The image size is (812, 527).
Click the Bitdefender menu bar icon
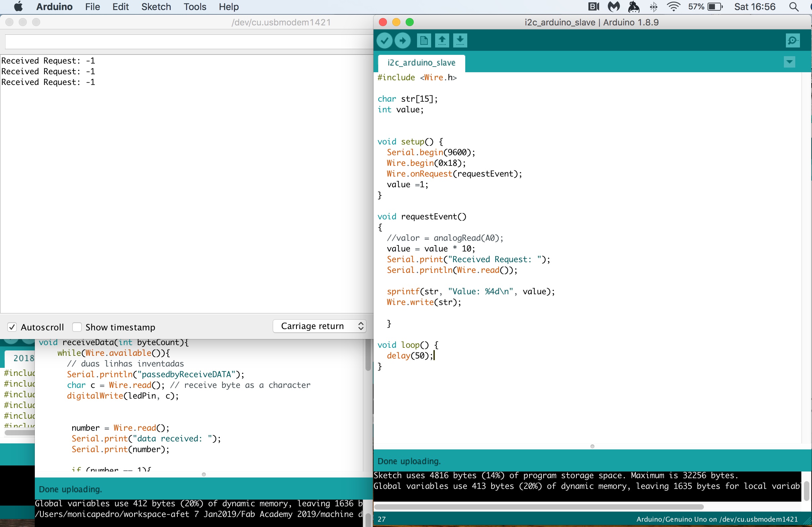point(594,6)
